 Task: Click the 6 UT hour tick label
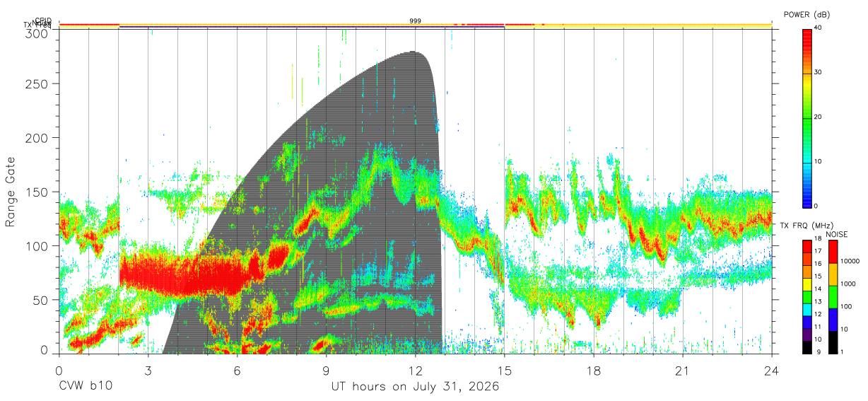(x=237, y=370)
